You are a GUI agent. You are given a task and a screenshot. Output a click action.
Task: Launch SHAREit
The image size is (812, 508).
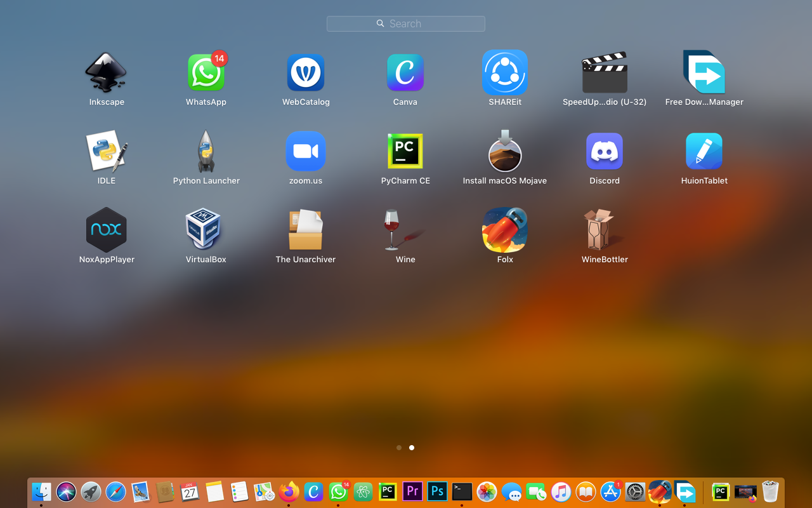[505, 72]
